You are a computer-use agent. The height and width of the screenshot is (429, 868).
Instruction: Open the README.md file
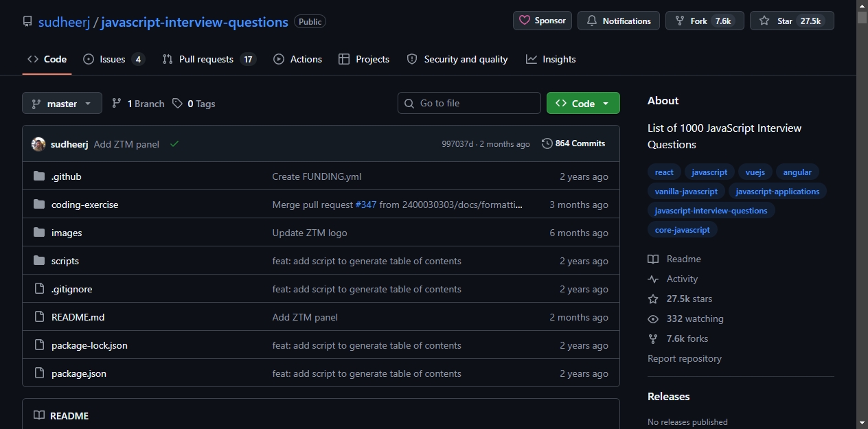pos(78,317)
